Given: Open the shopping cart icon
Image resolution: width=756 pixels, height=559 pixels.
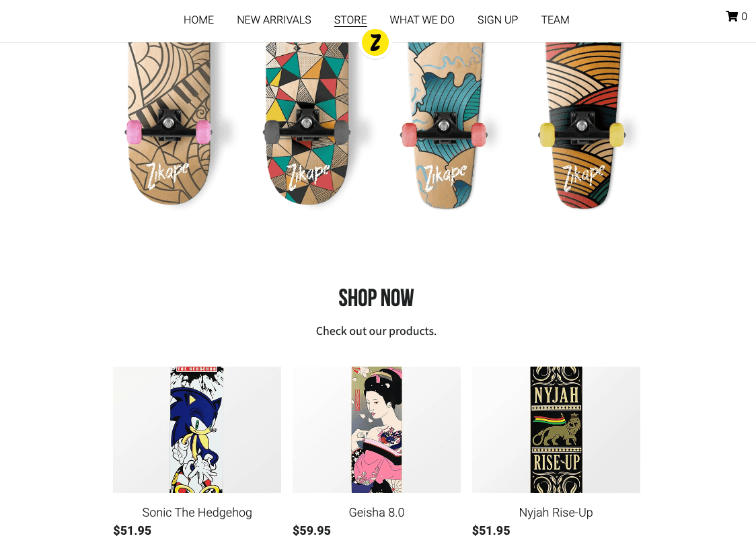Looking at the screenshot, I should 731,16.
